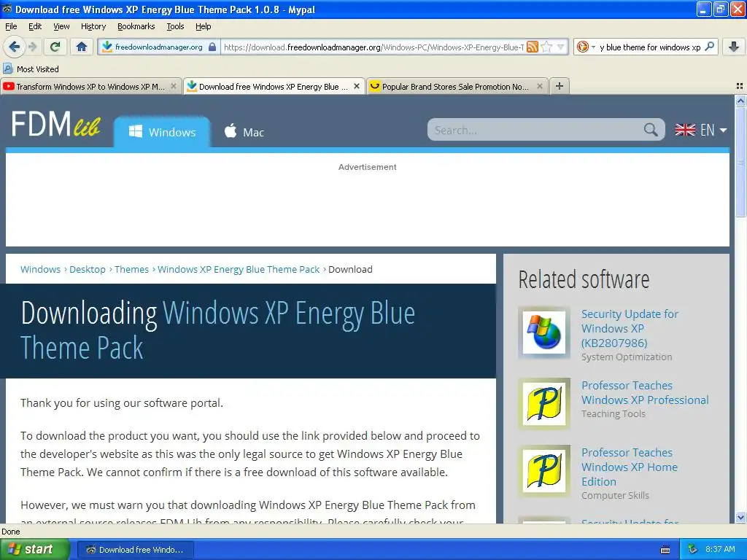Open Professor Teaches Windows XP Home Edition link
This screenshot has height=560, width=747.
(630, 467)
